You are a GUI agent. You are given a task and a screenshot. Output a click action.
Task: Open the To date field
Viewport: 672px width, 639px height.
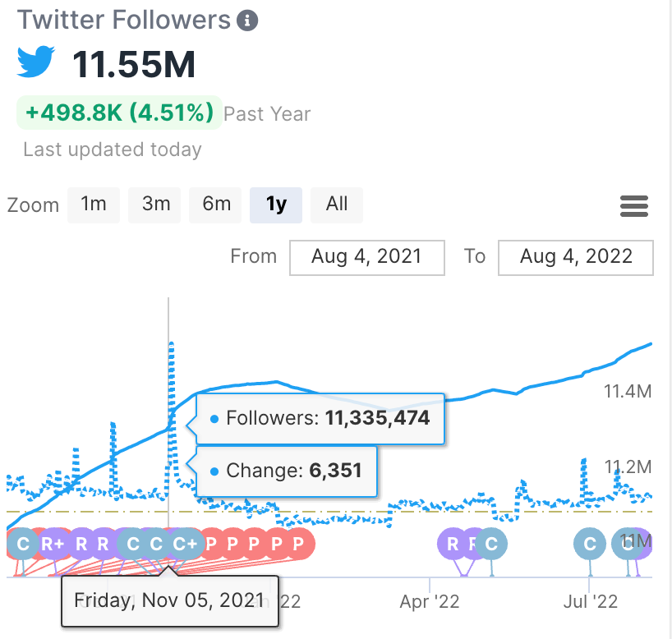coord(576,257)
